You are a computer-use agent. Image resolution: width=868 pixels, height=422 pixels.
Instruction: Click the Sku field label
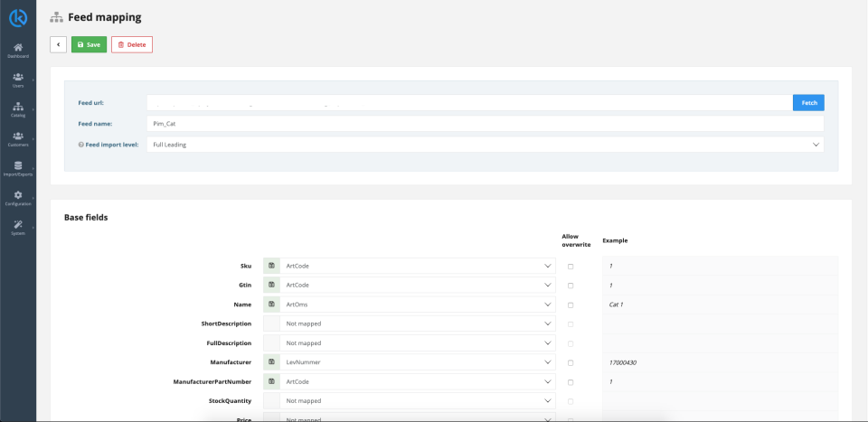pos(246,266)
